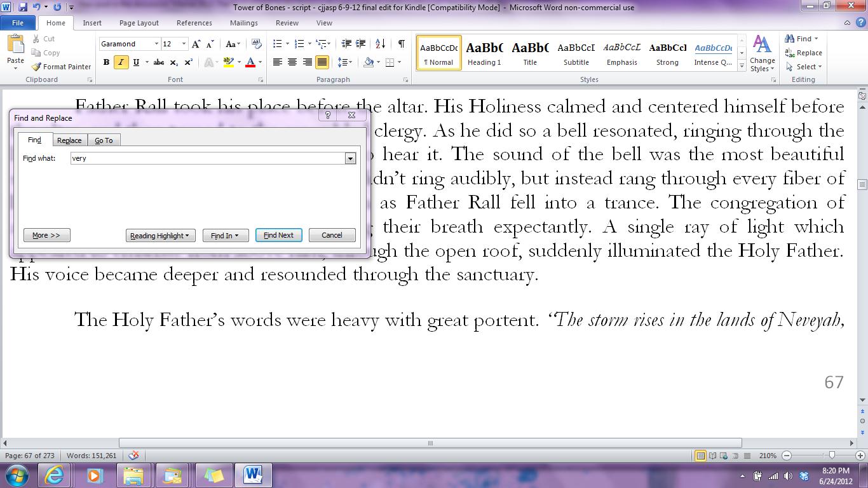Click the Sort paragraph icon
The image size is (868, 488).
pyautogui.click(x=380, y=44)
